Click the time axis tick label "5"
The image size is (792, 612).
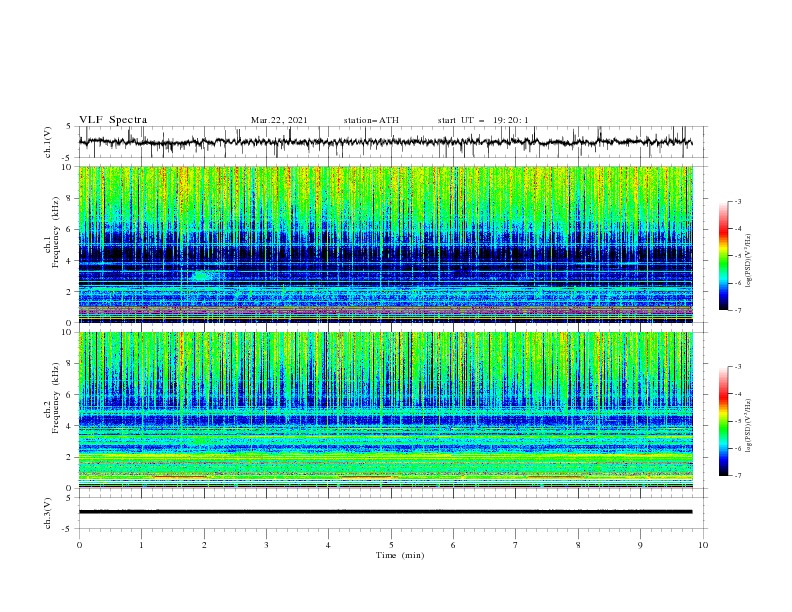(391, 545)
